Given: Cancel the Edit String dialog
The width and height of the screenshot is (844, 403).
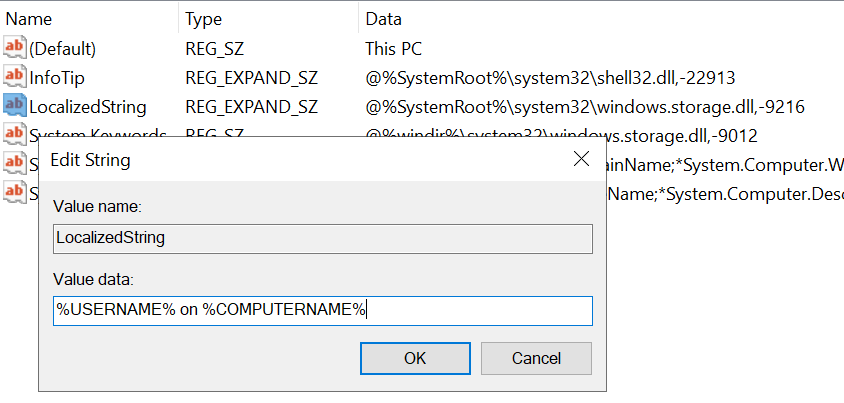Looking at the screenshot, I should (x=536, y=358).
